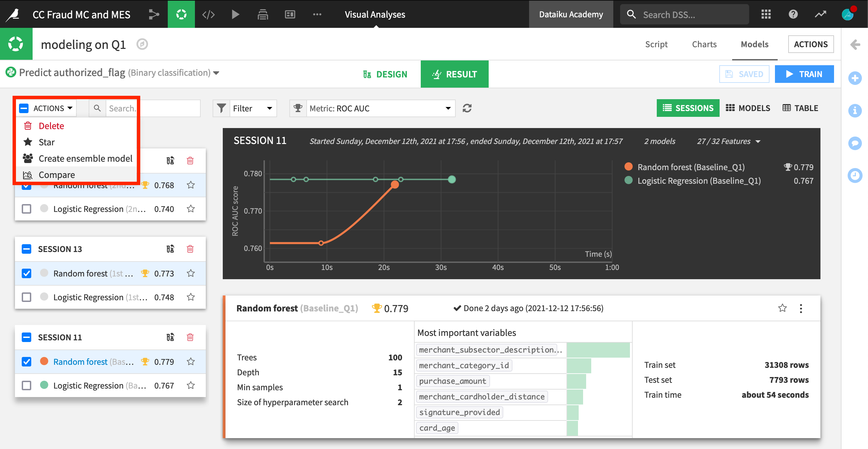The width and height of the screenshot is (868, 449).
Task: Click the duplicate icon for SESSION 11
Action: click(170, 337)
